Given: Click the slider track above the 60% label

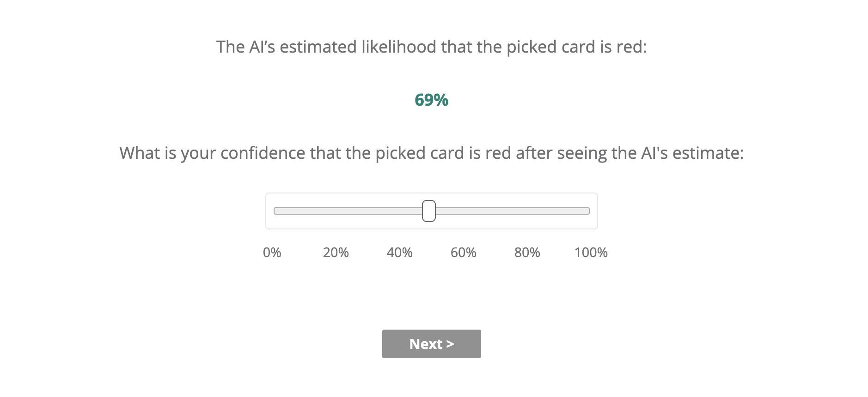Looking at the screenshot, I should click(463, 211).
